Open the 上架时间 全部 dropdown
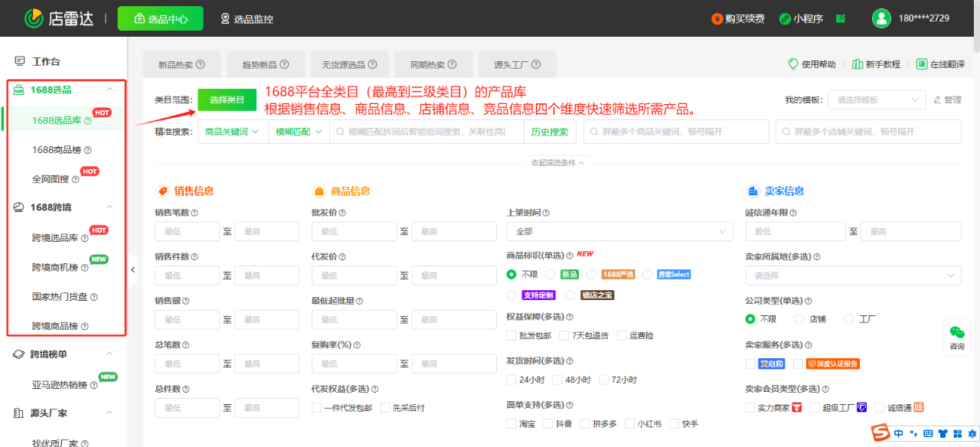980x447 pixels. coord(619,231)
